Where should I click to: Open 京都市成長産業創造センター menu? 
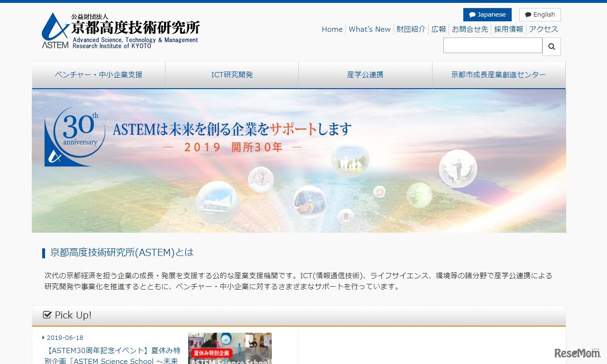point(498,75)
